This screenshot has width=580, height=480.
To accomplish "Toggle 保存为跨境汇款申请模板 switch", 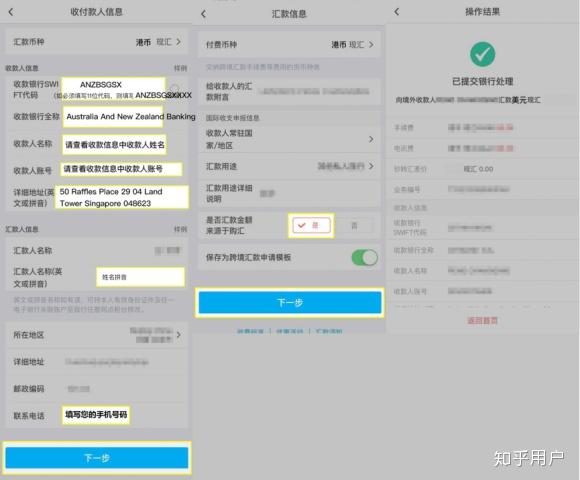I will [364, 258].
